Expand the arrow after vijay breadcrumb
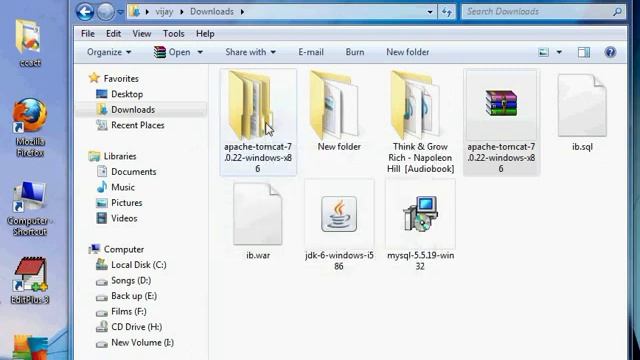This screenshot has width=640, height=360. tap(182, 12)
